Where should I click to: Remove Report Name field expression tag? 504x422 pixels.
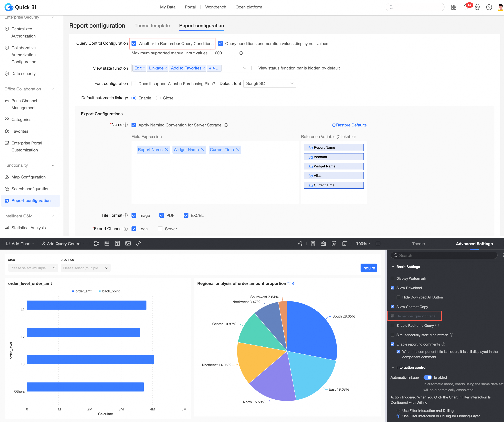167,150
